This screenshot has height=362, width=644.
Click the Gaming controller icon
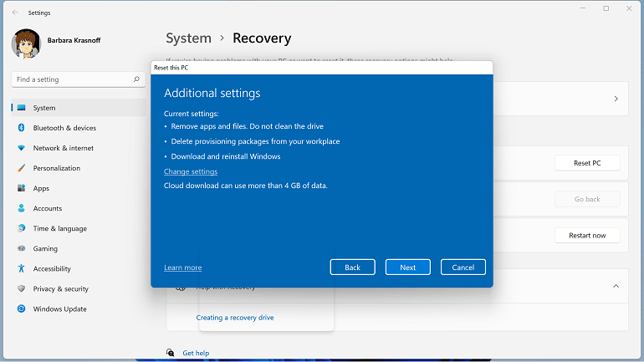[x=22, y=248]
